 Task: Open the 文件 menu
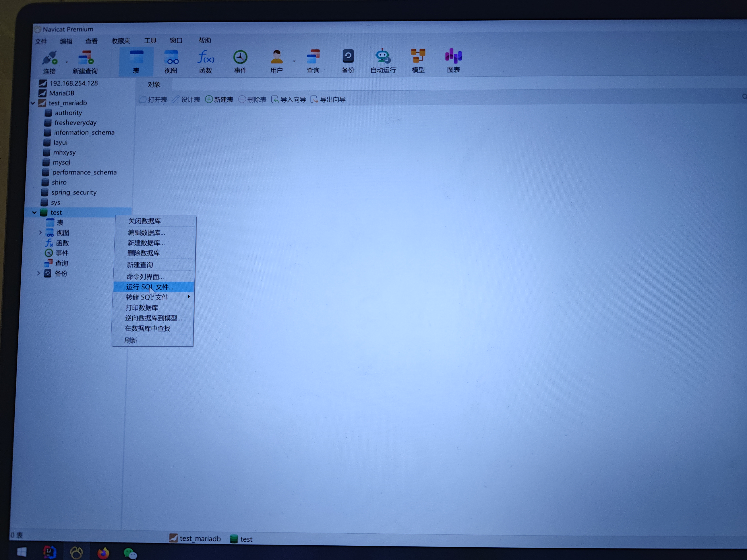pos(41,42)
